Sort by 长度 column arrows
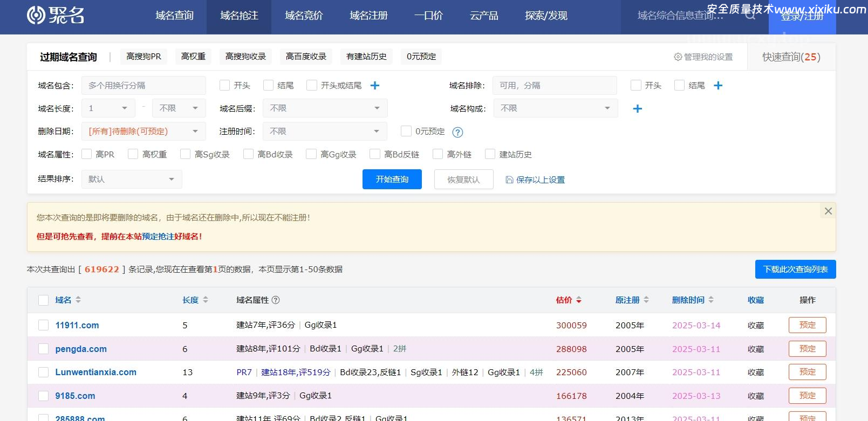 205,300
